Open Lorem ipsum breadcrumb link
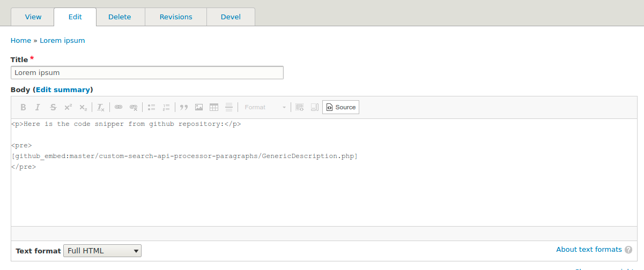Viewport: 644px width, 270px height. coord(62,40)
